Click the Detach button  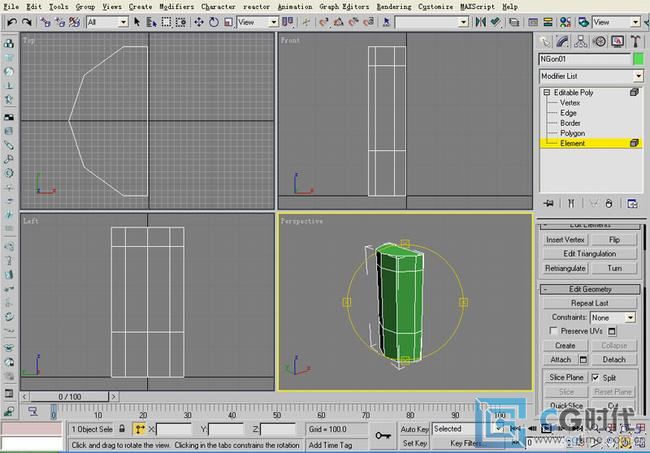pyautogui.click(x=614, y=360)
